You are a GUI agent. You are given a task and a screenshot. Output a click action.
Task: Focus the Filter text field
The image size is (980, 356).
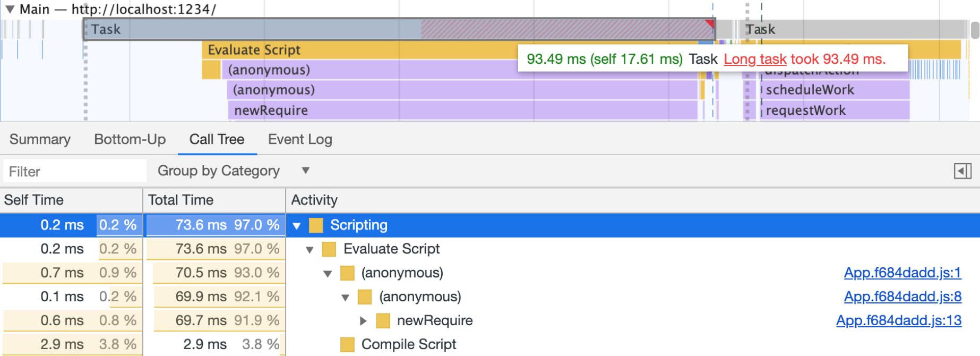tap(74, 172)
